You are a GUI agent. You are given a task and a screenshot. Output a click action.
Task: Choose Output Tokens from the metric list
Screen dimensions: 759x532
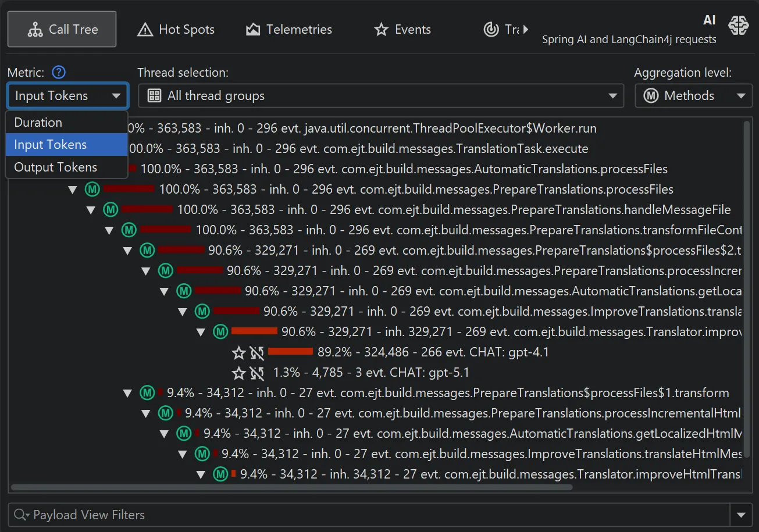point(66,167)
